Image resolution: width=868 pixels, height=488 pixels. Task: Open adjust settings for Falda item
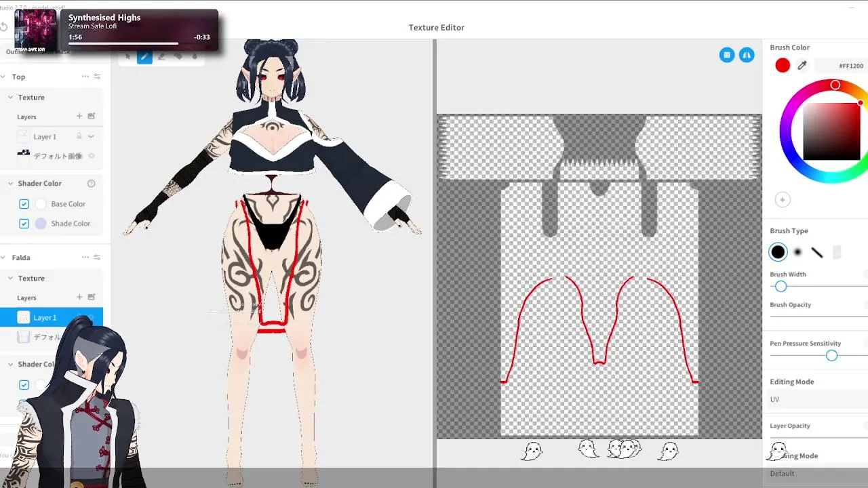point(97,258)
